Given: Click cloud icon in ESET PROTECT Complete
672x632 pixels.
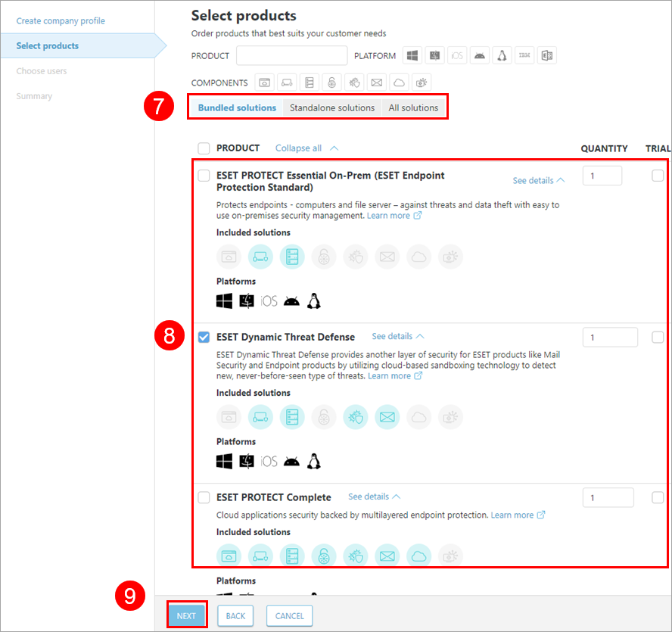Looking at the screenshot, I should (419, 556).
